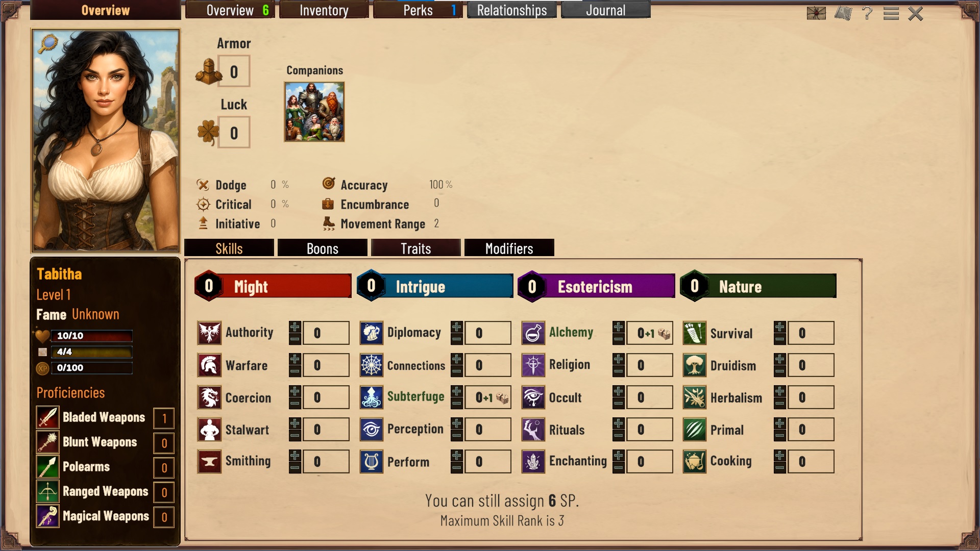Open the Modifiers panel

pyautogui.click(x=509, y=248)
